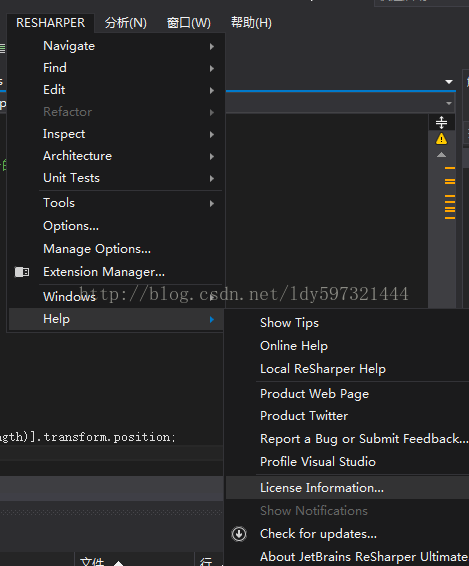Image resolution: width=469 pixels, height=566 pixels.
Task: Expand the Tools submenu arrow
Action: pyautogui.click(x=212, y=204)
